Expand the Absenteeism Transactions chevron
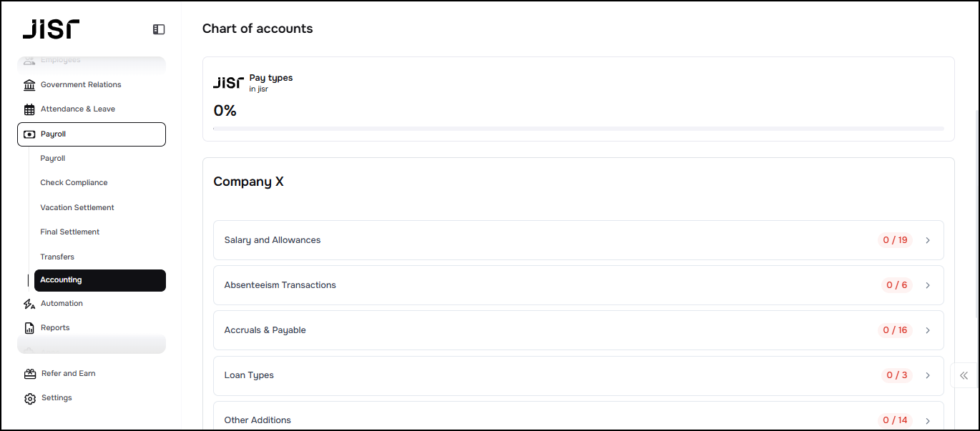Image resolution: width=980 pixels, height=431 pixels. (928, 285)
